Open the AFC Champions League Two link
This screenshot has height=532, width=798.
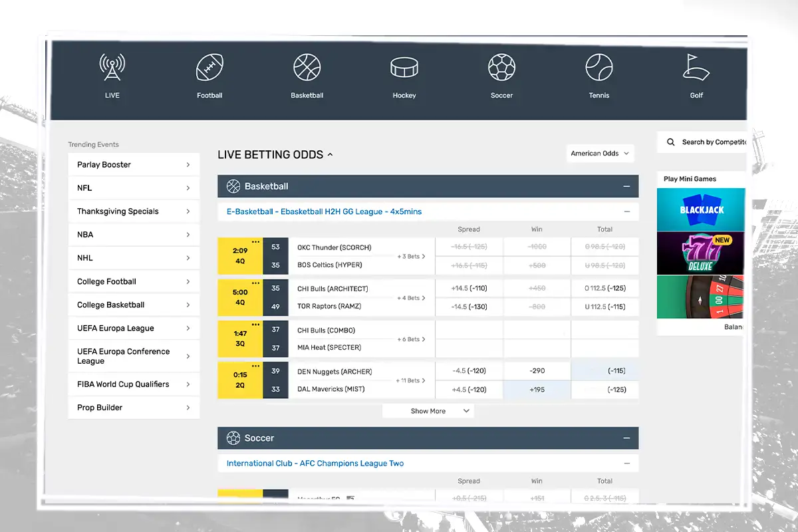click(315, 464)
